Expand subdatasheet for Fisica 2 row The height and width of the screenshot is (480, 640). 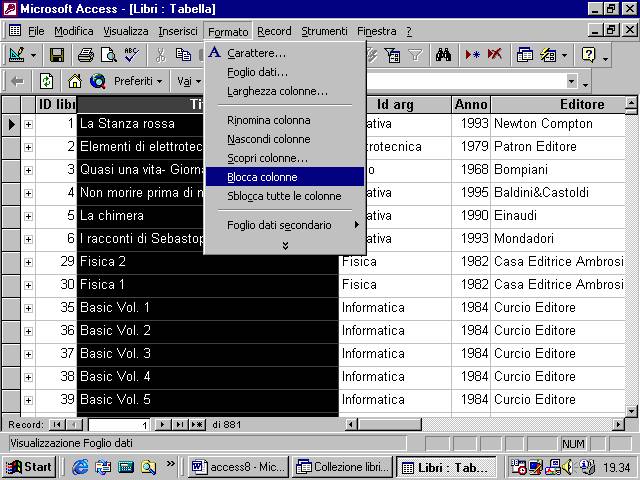(28, 262)
